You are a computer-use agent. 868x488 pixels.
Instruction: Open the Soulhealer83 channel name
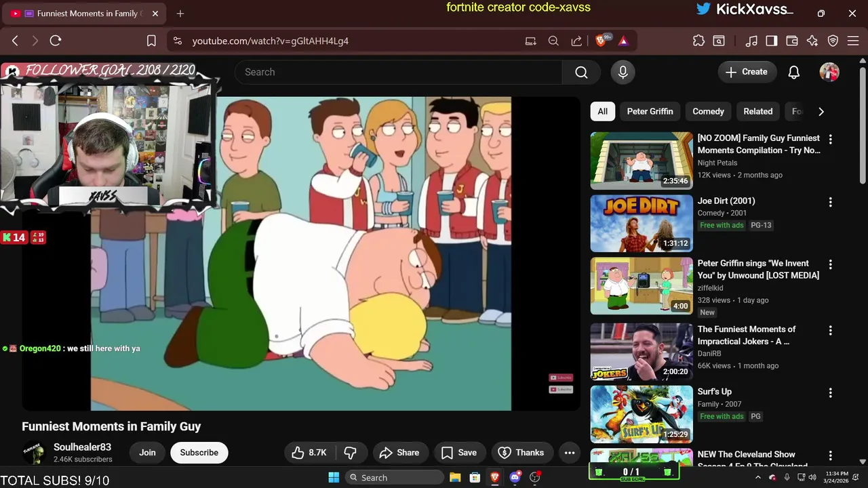82,447
